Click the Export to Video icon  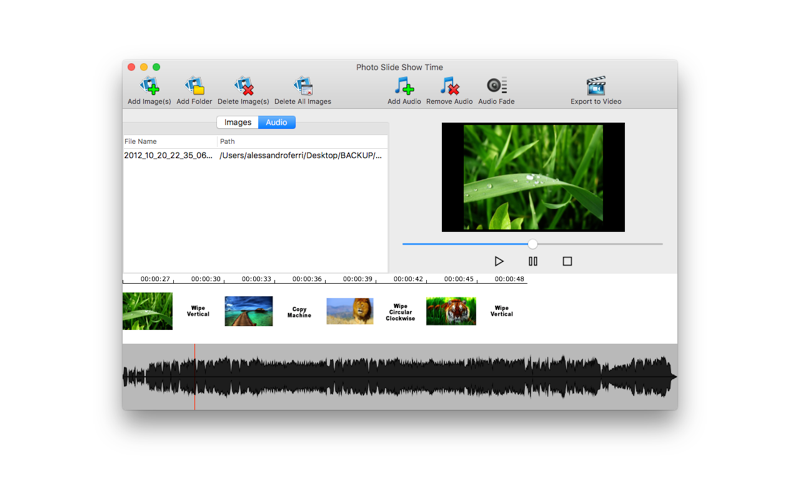point(595,87)
